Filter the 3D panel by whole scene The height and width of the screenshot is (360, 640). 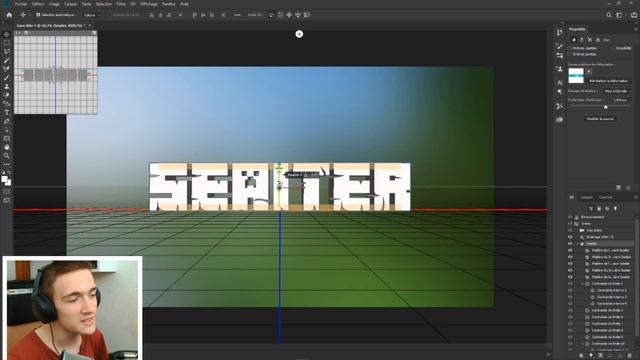[x=591, y=209]
